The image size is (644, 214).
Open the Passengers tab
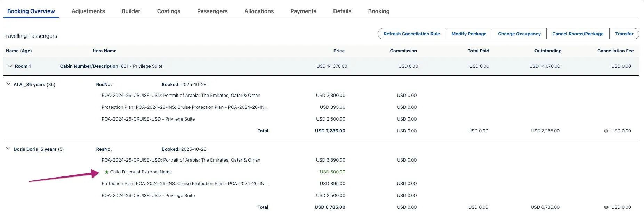click(212, 11)
